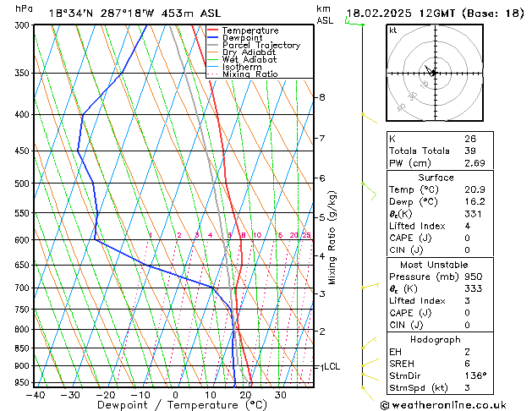Click the 700 pressure level label

coord(24,288)
